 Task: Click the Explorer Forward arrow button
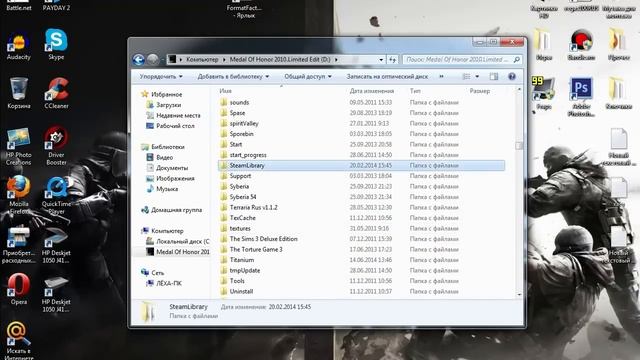(x=153, y=60)
